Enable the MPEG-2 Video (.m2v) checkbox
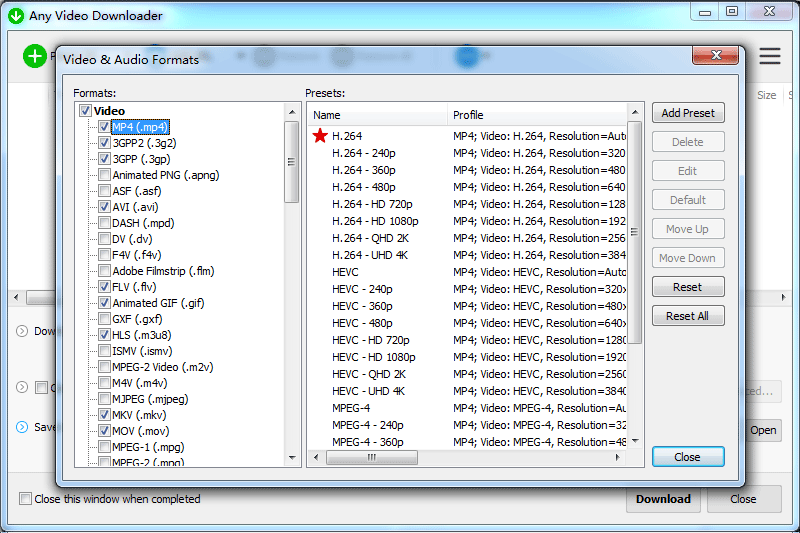The height and width of the screenshot is (533, 800). click(x=104, y=367)
